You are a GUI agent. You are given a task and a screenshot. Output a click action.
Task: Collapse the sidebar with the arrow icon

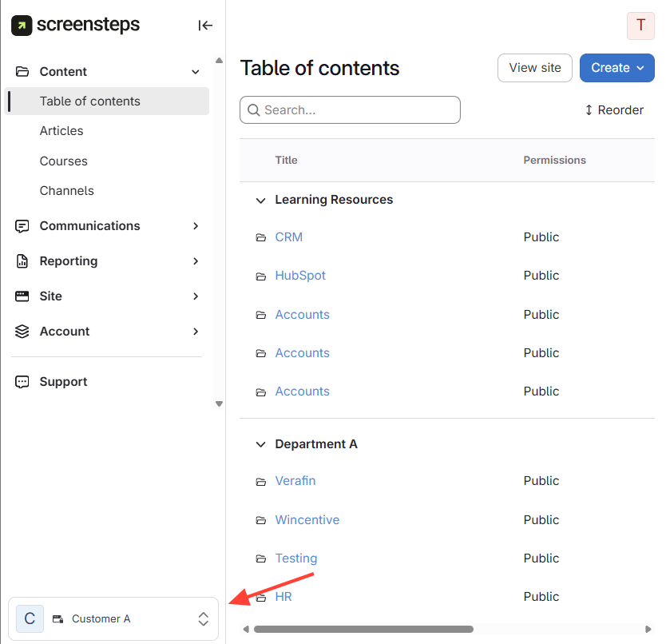(205, 26)
